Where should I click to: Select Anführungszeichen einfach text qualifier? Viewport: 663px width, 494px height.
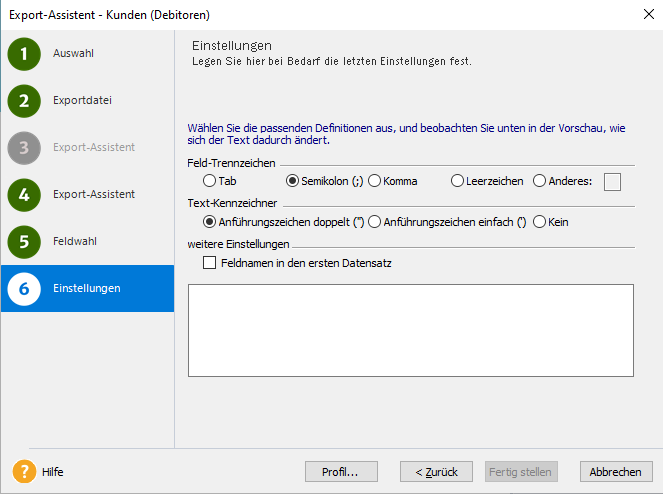pyautogui.click(x=376, y=222)
